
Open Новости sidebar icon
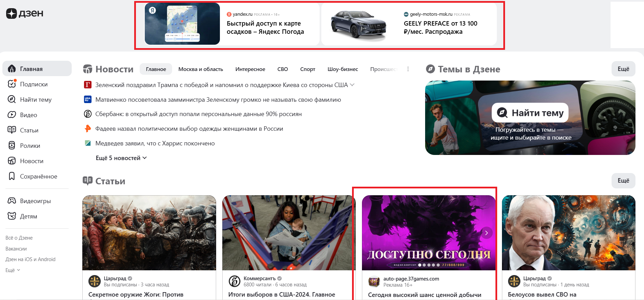12,161
